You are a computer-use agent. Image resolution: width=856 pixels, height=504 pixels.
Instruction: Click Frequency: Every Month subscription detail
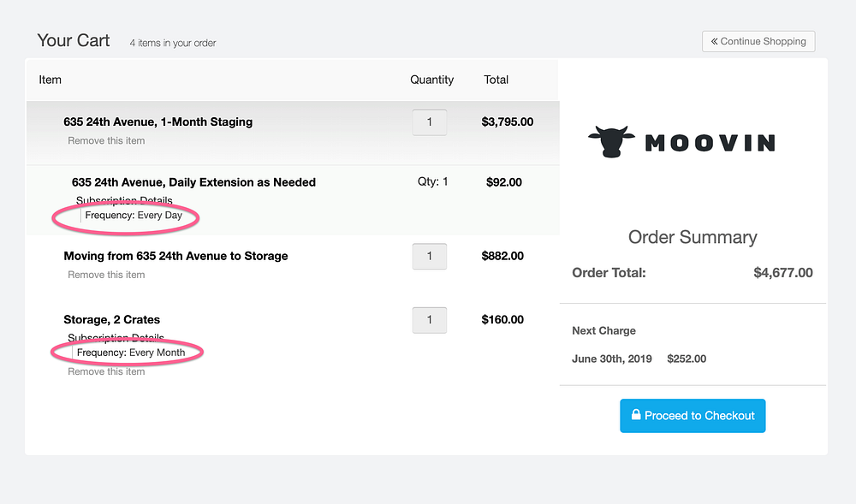click(x=131, y=353)
